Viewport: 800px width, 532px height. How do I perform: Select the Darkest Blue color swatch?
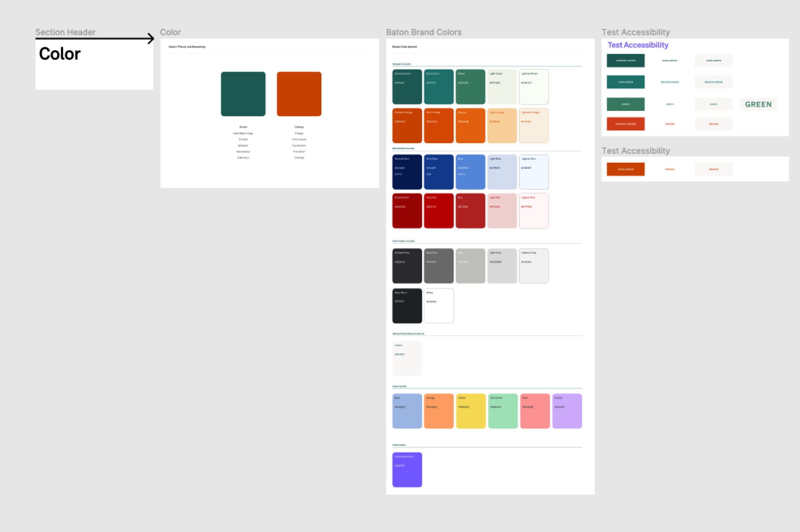point(407,172)
